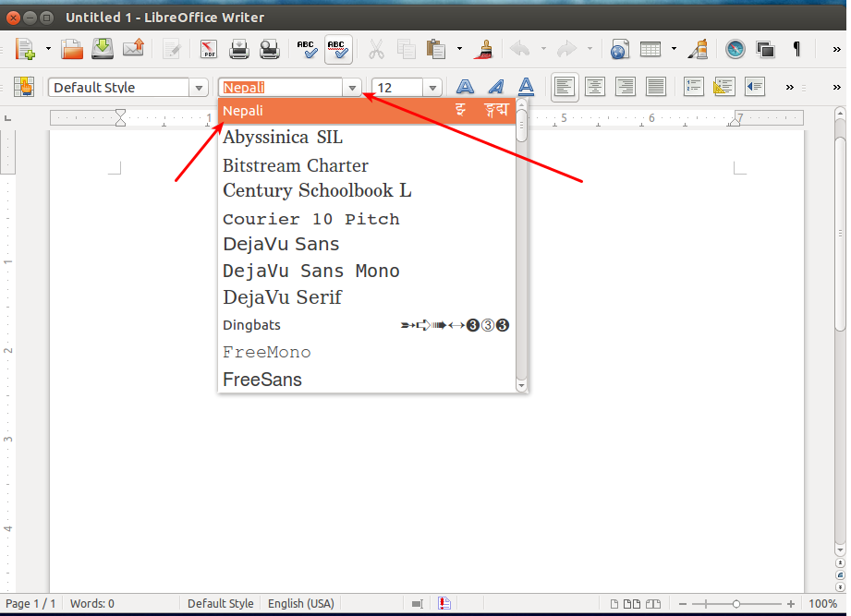Click the 100% zoom level
851x616 pixels.
[x=822, y=603]
